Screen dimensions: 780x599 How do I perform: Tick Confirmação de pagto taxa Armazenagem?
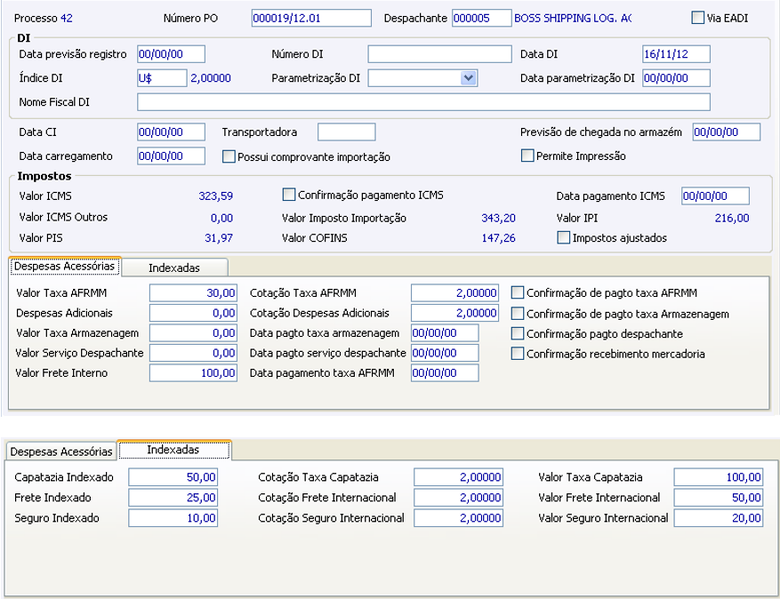tap(517, 313)
